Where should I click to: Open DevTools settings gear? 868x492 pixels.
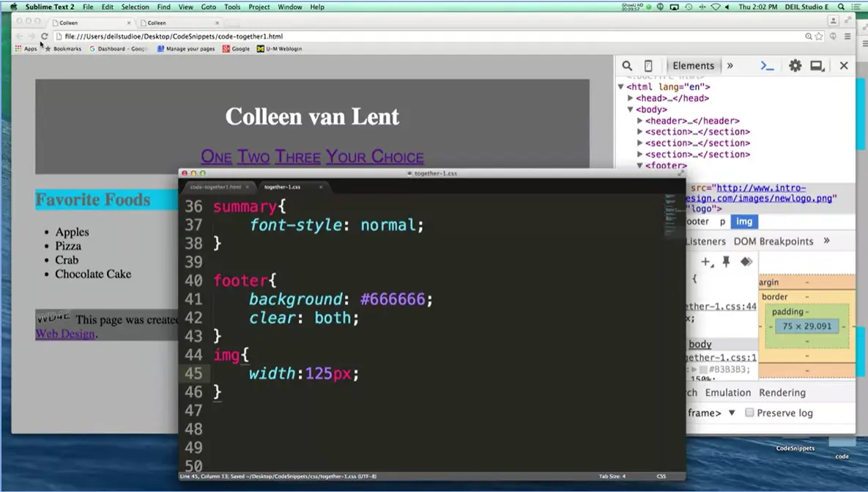point(795,66)
